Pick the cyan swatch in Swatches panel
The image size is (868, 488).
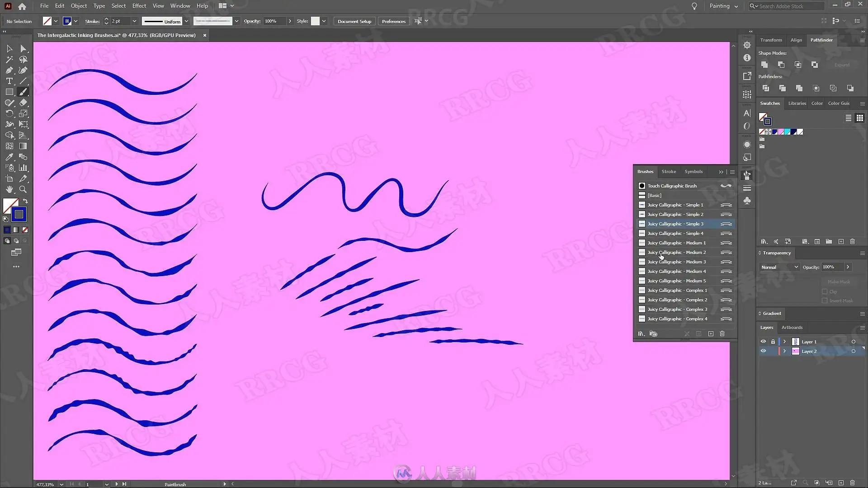tap(787, 132)
